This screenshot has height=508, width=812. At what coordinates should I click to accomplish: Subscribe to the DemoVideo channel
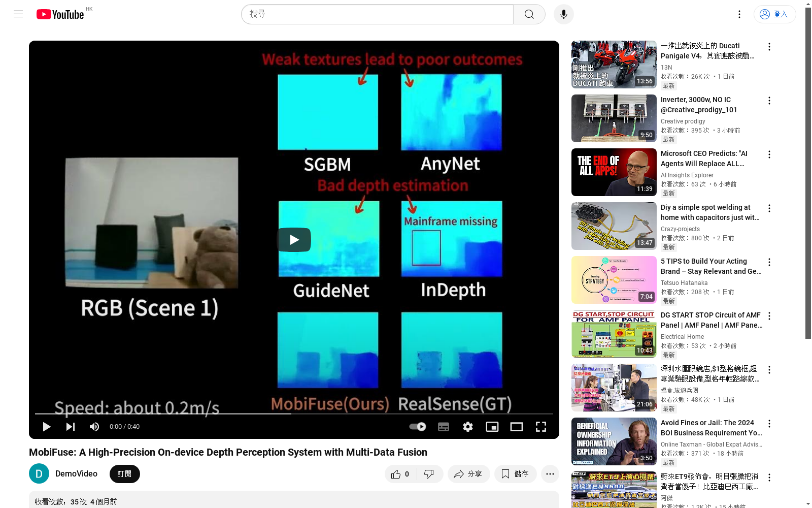[125, 474]
